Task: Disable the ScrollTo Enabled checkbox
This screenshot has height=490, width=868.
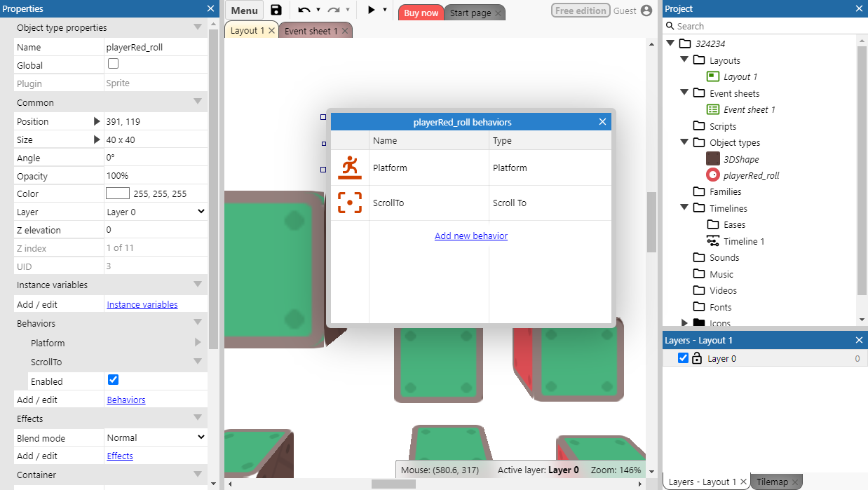Action: click(113, 381)
